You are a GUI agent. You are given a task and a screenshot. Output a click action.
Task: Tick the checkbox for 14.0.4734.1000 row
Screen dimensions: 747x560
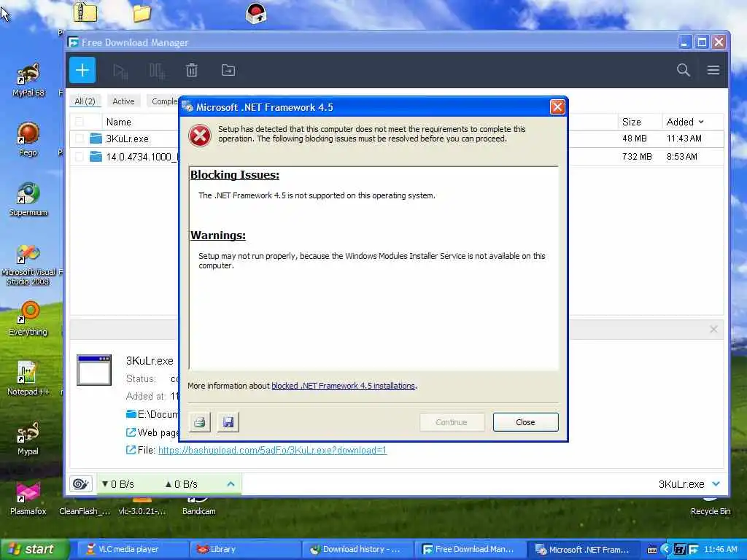[80, 157]
